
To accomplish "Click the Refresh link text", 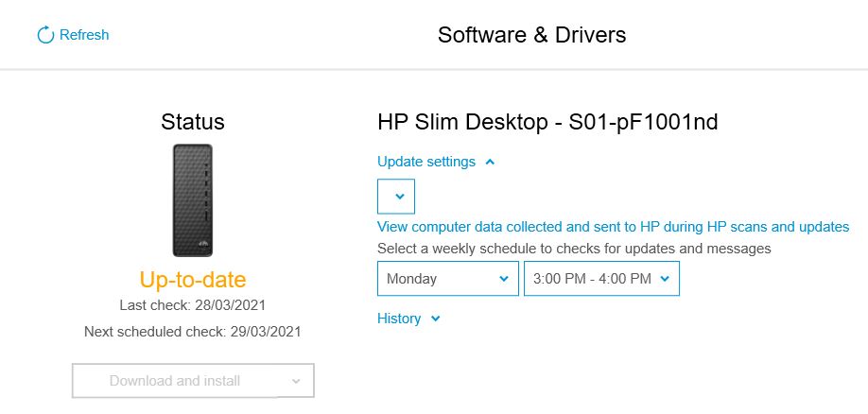I will coord(84,35).
